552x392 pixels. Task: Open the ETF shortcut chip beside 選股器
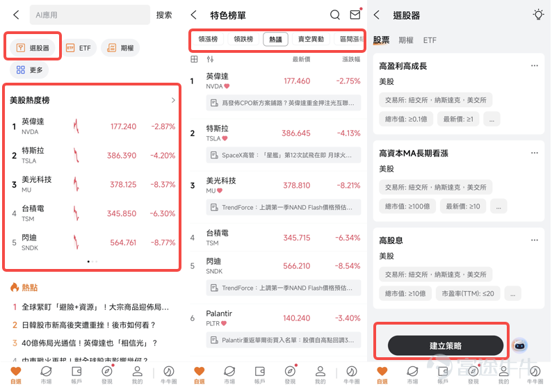(x=79, y=48)
